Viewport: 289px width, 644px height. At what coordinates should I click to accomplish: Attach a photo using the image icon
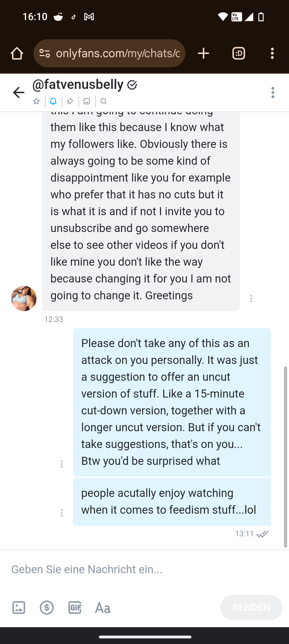point(19,608)
